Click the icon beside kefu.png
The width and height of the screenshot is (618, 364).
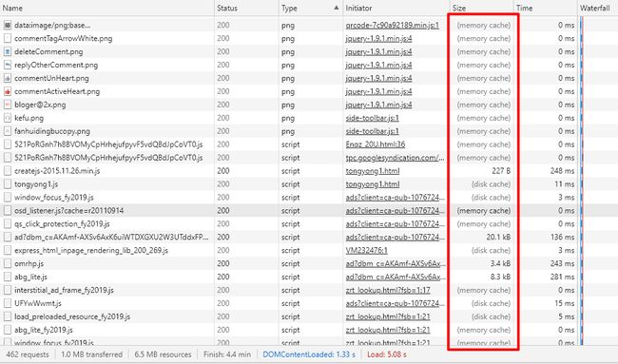click(7, 118)
